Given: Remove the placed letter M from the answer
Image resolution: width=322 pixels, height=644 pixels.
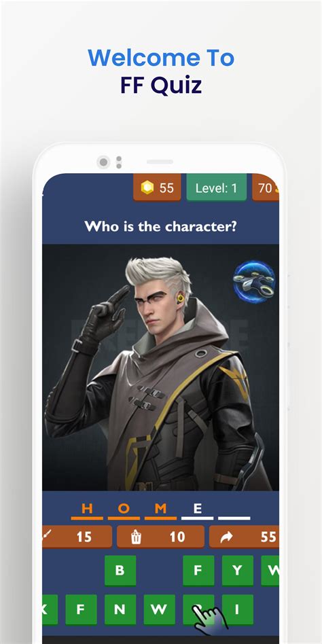Looking at the screenshot, I should [x=160, y=510].
